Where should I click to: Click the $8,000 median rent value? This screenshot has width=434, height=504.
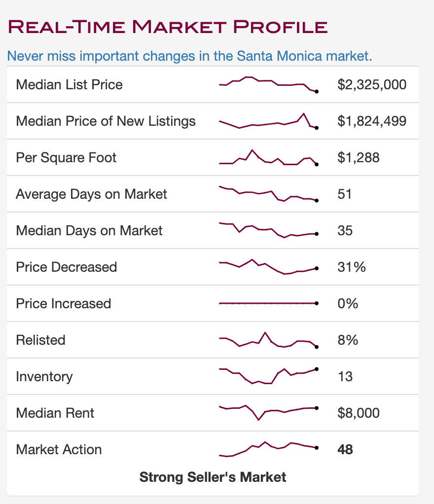click(359, 413)
